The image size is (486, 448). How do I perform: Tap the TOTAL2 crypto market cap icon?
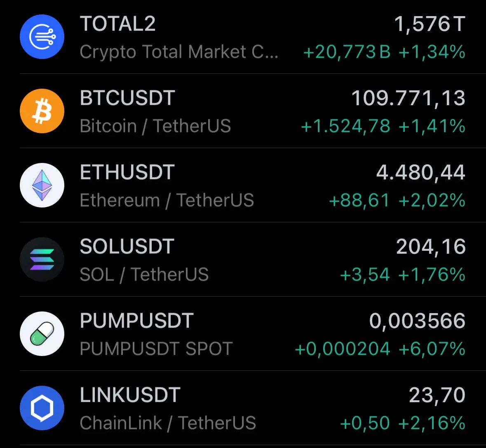[x=42, y=37]
